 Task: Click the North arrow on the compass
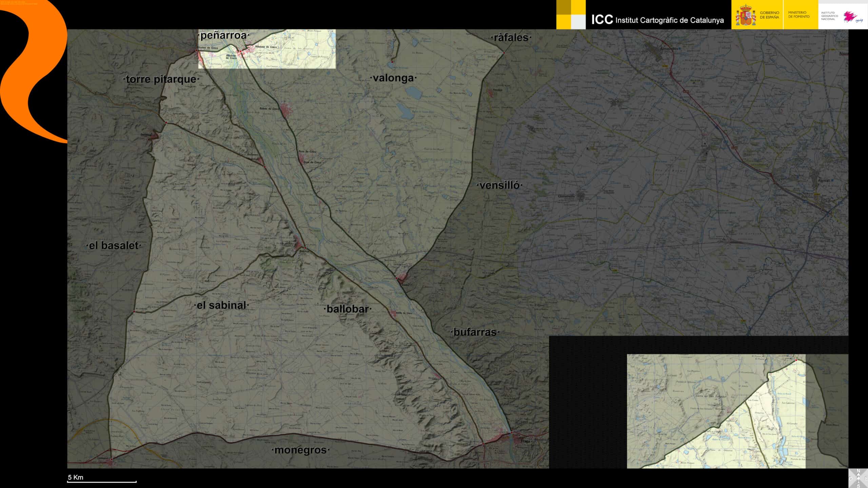coord(858,471)
